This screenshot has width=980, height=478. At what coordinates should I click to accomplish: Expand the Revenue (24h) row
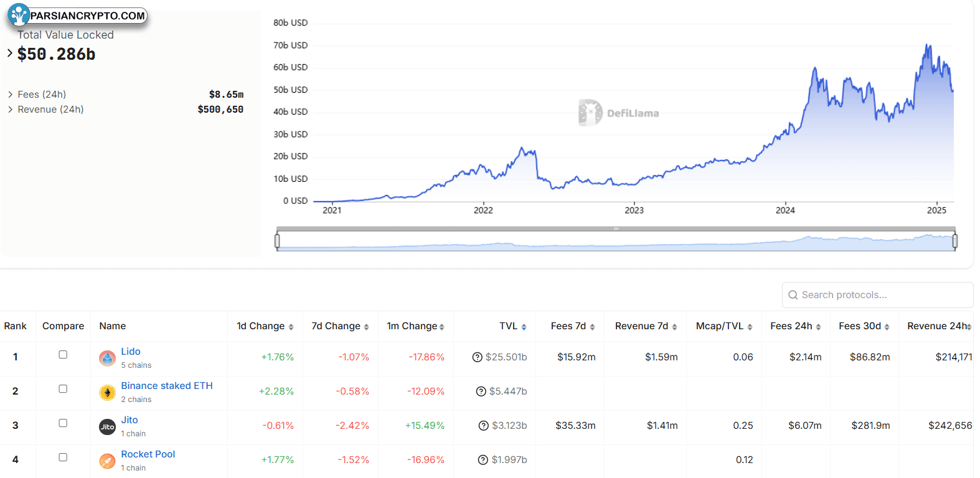pyautogui.click(x=11, y=110)
